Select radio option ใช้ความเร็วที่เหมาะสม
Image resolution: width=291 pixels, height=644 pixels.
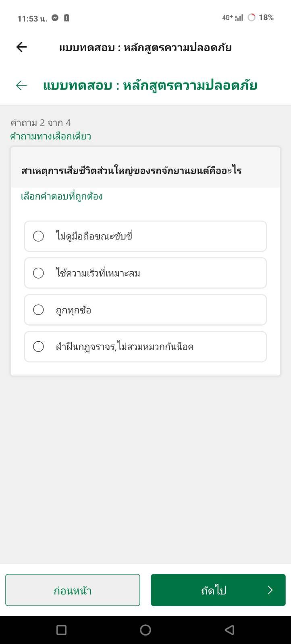coord(145,273)
